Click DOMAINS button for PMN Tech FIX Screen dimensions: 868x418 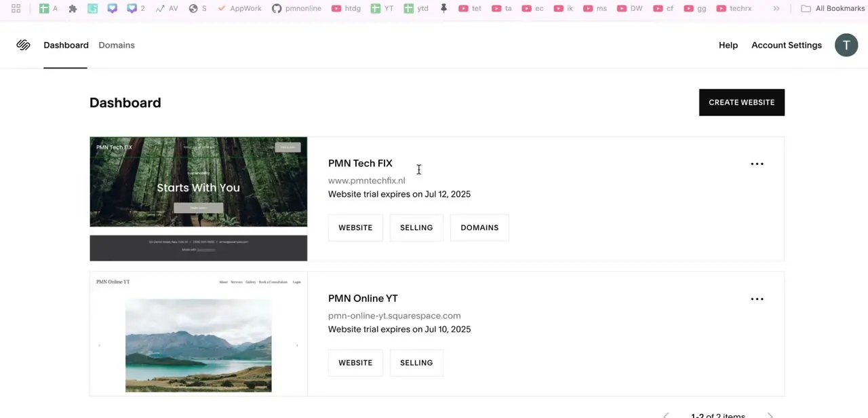coord(479,227)
